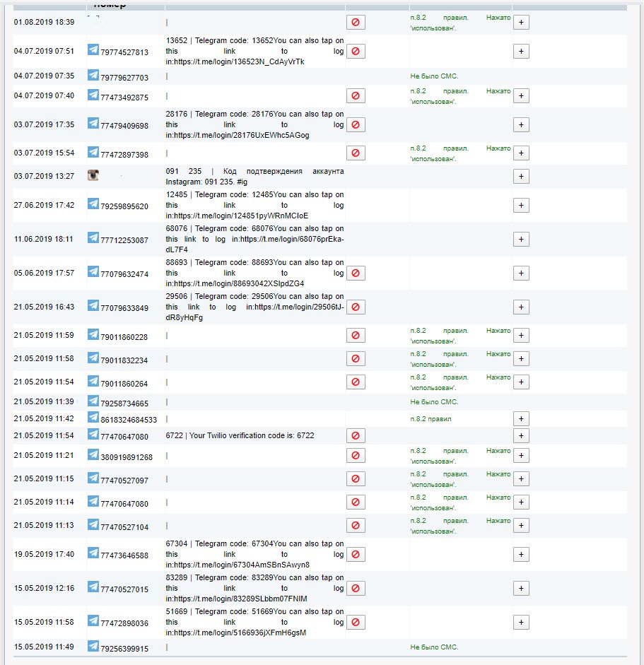The image size is (644, 665).
Task: Click the message 'Your Twilio verification code is: 6722'
Action: coord(252,435)
